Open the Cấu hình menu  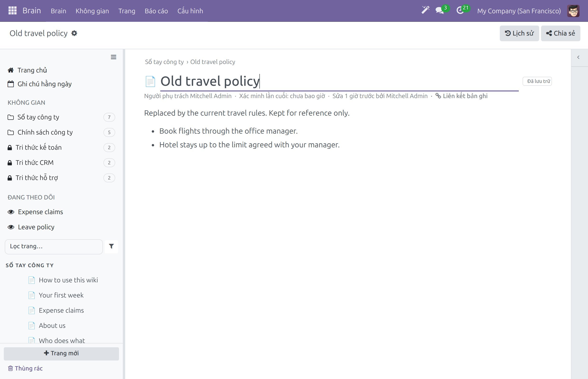pyautogui.click(x=190, y=11)
